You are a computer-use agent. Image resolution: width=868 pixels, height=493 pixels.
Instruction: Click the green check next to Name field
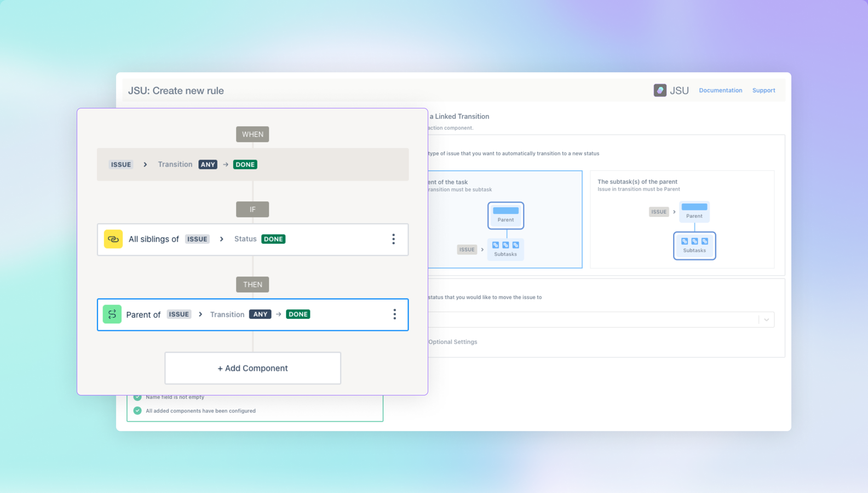pyautogui.click(x=137, y=397)
